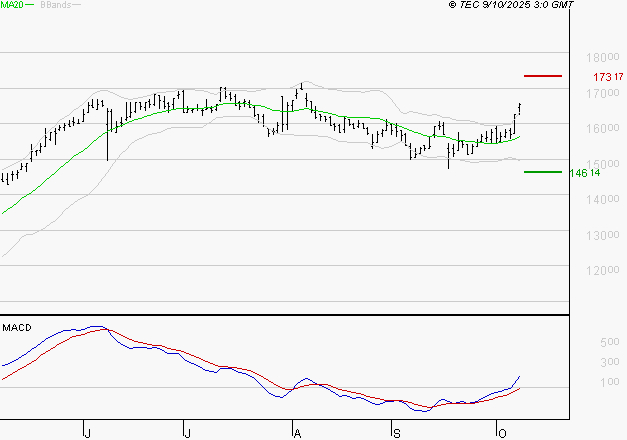Click the O month axis label

click(502, 433)
